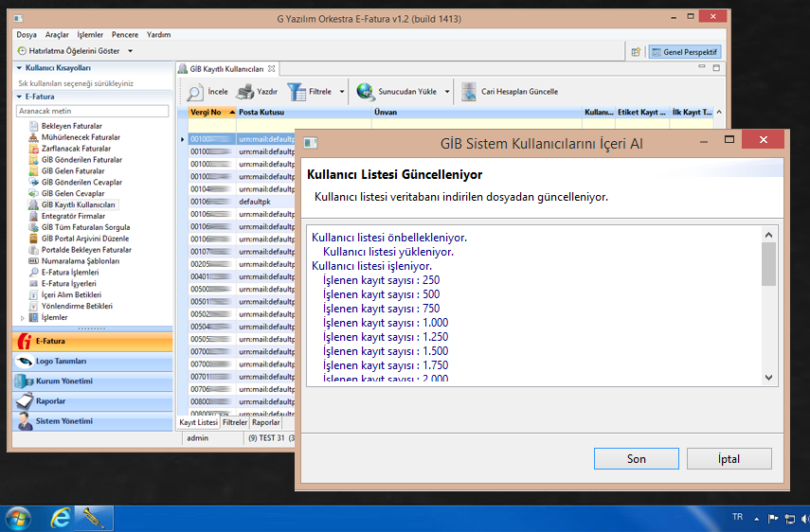The image size is (810, 532).
Task: Open the Yardım menu
Action: coord(158,35)
